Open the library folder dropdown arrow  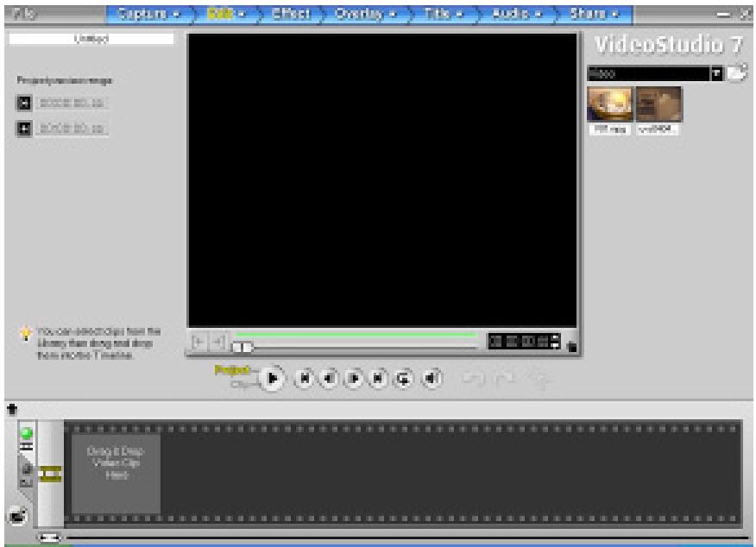(716, 73)
